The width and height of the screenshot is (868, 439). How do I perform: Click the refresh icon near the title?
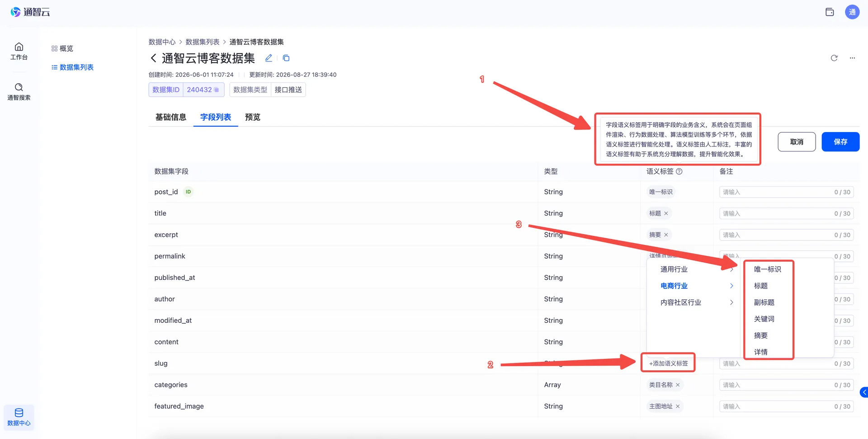coord(834,58)
